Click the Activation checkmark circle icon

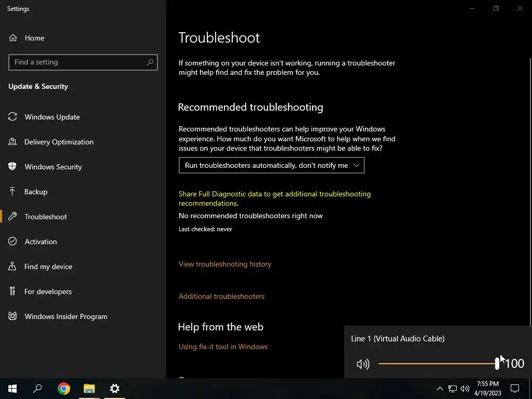[x=12, y=241]
